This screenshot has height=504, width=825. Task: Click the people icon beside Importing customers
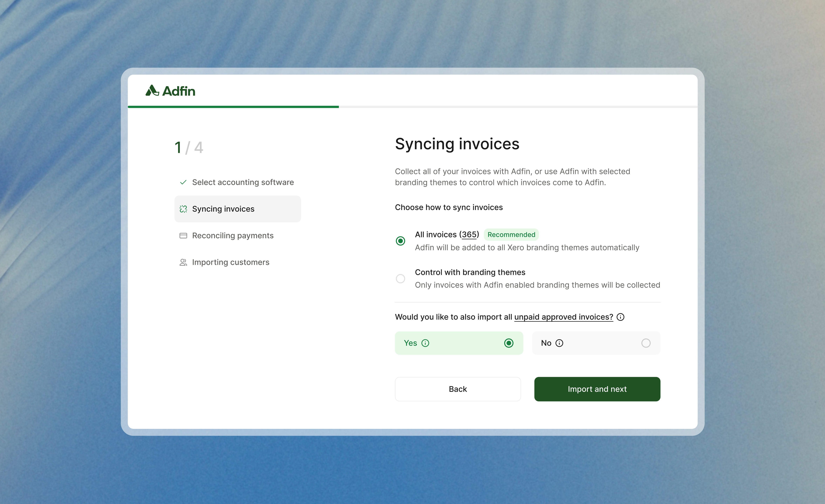tap(183, 262)
